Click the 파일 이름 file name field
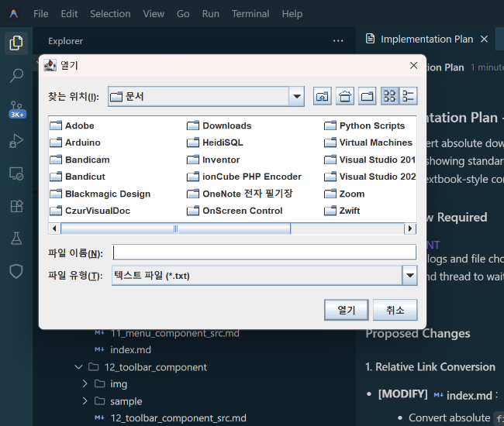 (x=264, y=253)
